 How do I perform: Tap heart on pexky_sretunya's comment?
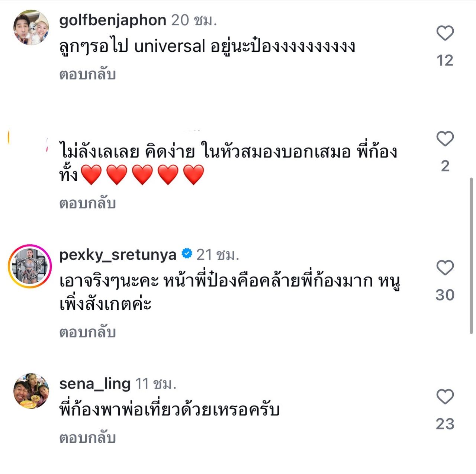pyautogui.click(x=445, y=268)
